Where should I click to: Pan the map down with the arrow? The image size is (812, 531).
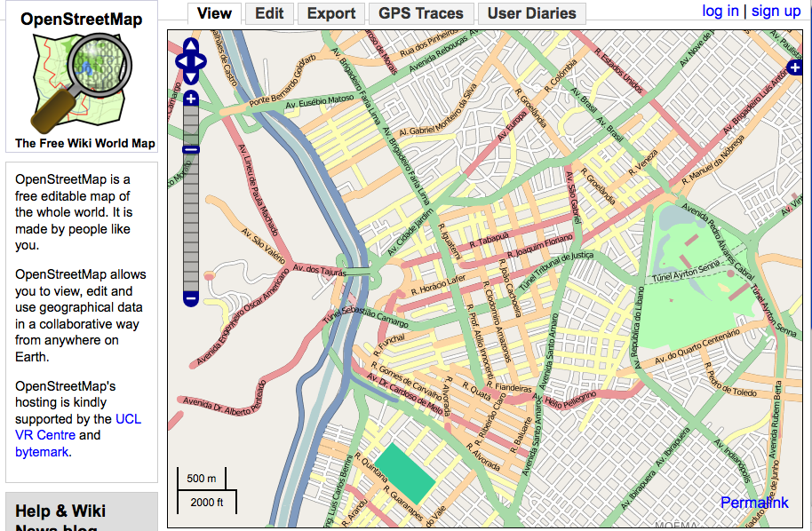[191, 77]
